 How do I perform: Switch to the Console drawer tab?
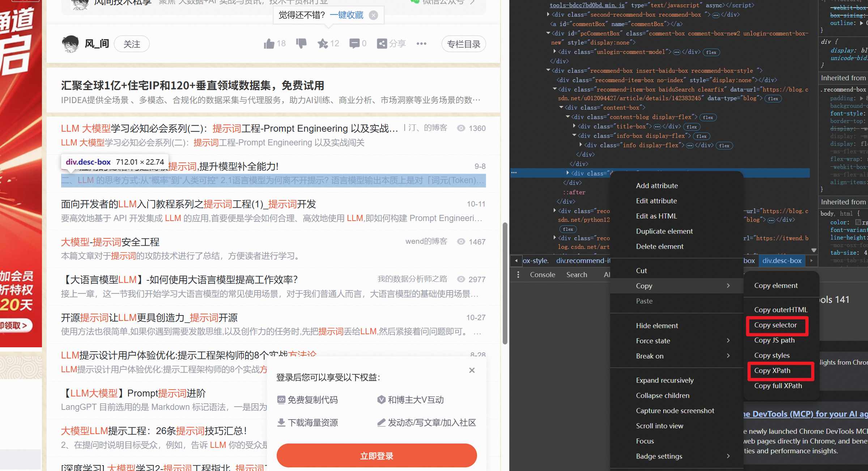coord(542,275)
